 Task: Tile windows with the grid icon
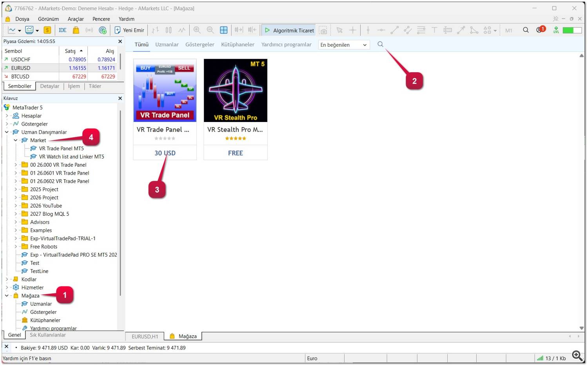tap(224, 30)
